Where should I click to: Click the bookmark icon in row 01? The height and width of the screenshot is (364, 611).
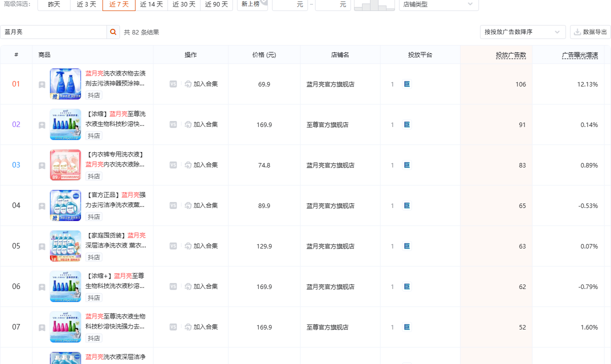click(42, 84)
